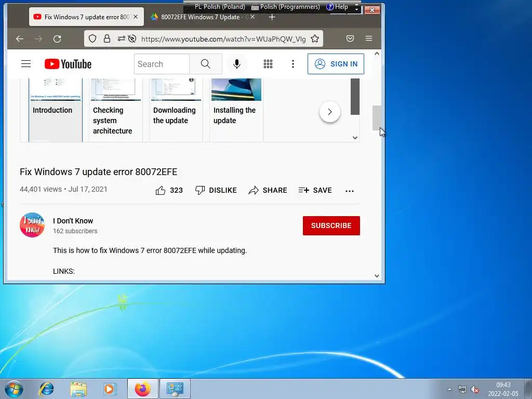
Task: Open more actions ellipsis under video
Action: coord(350,191)
